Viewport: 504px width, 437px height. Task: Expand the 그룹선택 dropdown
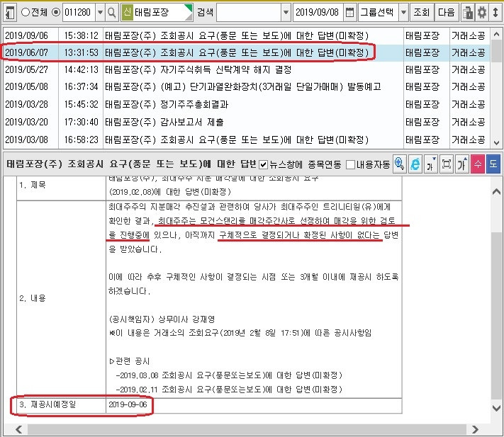[403, 13]
